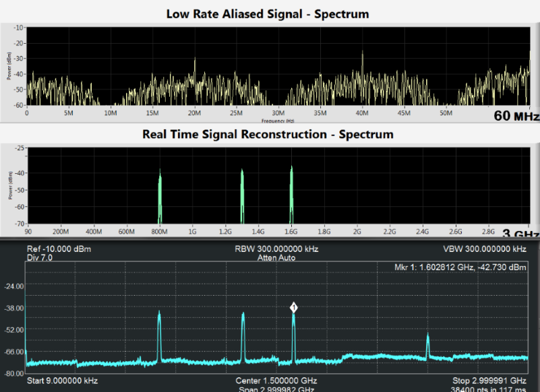Click the Low Rate Aliased Signal title
This screenshot has width=540, height=392.
(x=268, y=13)
